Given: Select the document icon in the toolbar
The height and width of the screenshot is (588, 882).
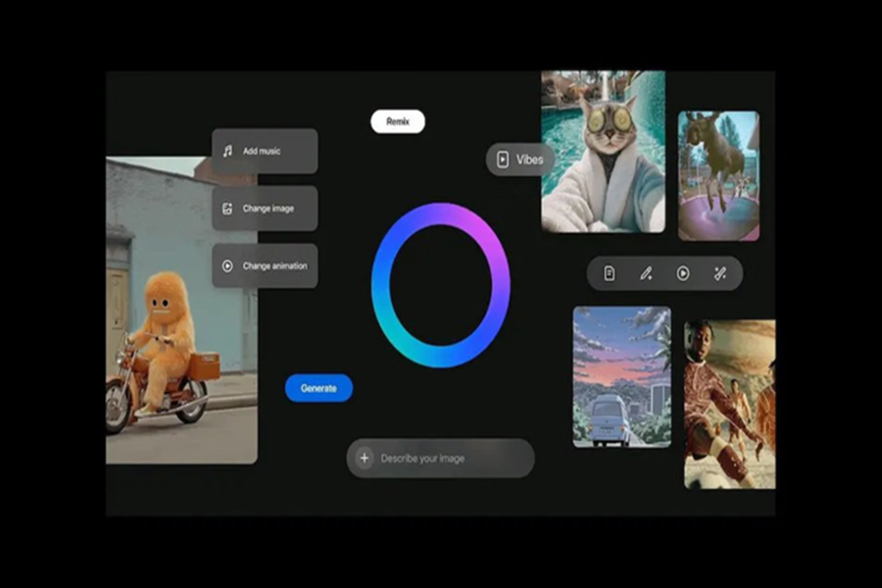Looking at the screenshot, I should tap(609, 273).
